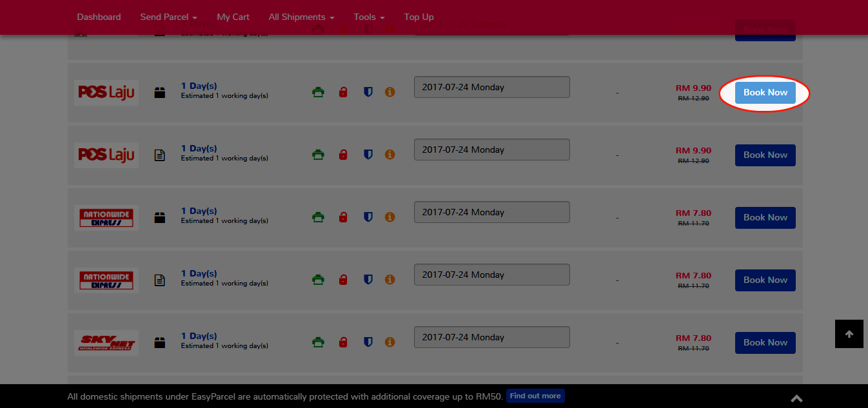Open the date field in POS Laju parcel row

point(492,87)
